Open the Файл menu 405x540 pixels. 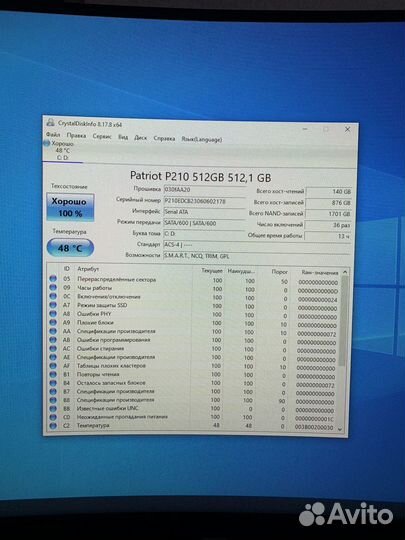click(x=53, y=134)
